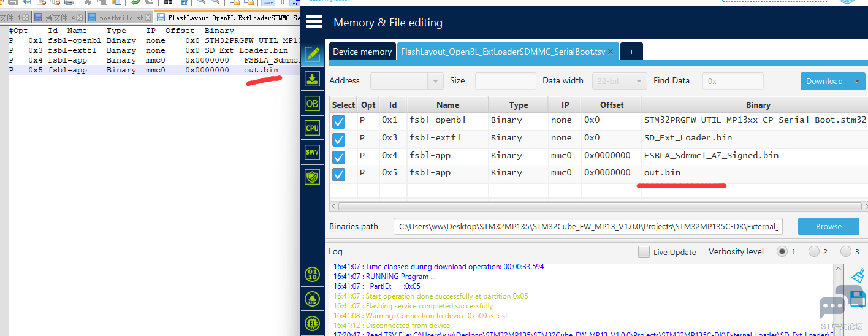Add a new tab with the plus
The image size is (868, 336).
pos(631,52)
